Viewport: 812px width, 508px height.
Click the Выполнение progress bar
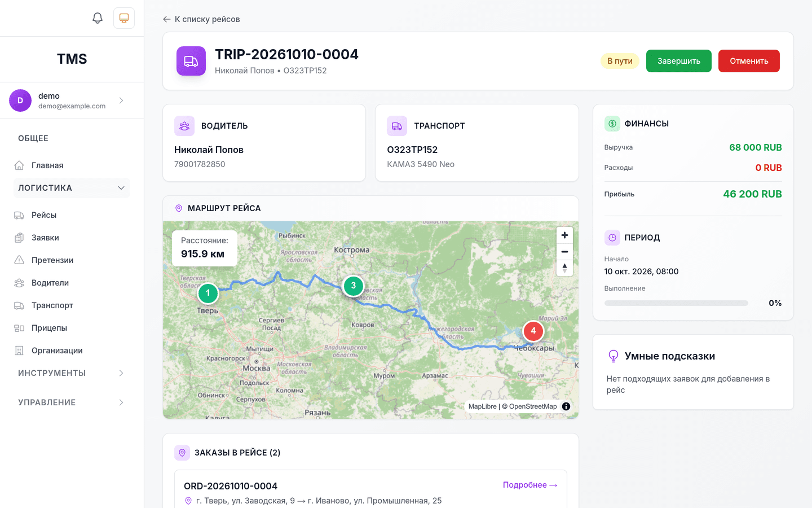coord(676,303)
